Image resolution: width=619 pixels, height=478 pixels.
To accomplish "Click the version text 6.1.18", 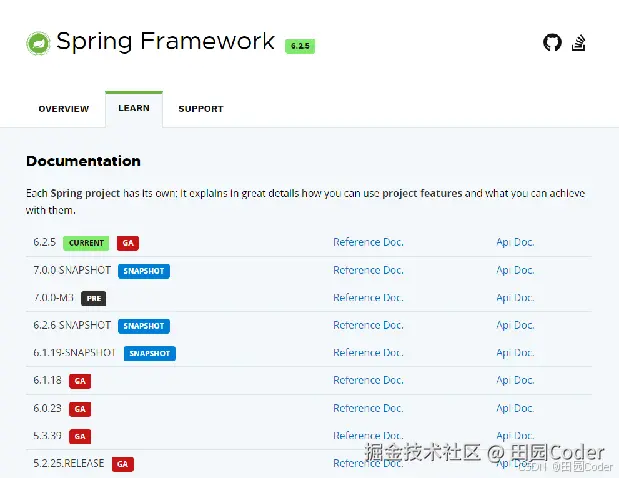I will click(47, 380).
